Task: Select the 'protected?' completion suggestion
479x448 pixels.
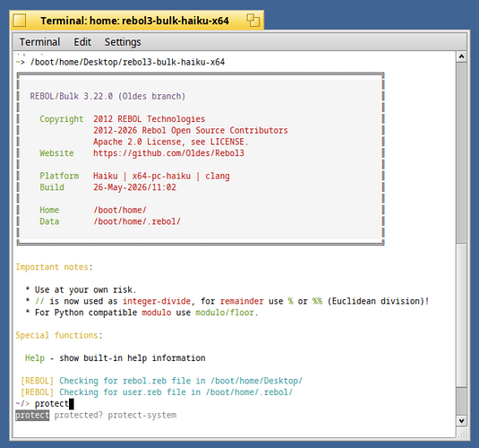Action: tap(79, 415)
